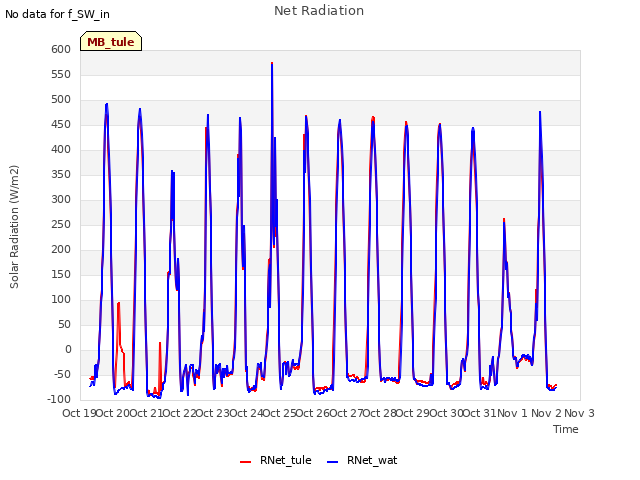Click the low Nov 1 peak near 260 W/m2

click(504, 220)
